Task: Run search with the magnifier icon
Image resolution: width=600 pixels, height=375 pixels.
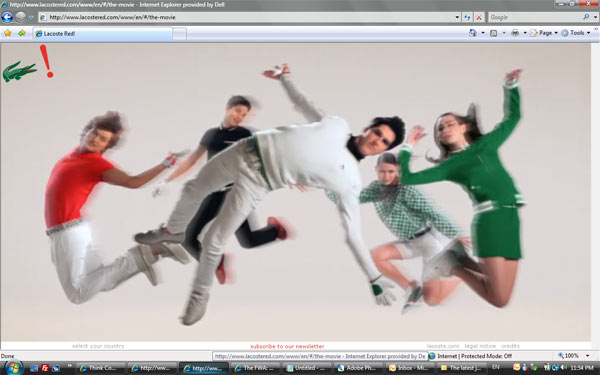Action: pos(586,17)
